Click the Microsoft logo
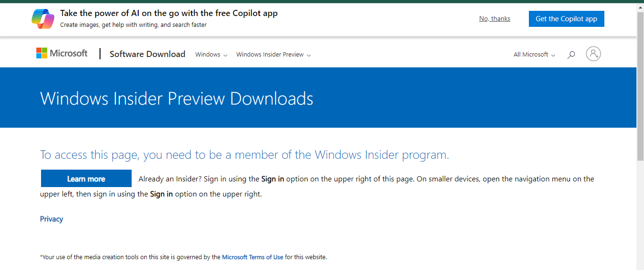The image size is (644, 270). point(62,53)
